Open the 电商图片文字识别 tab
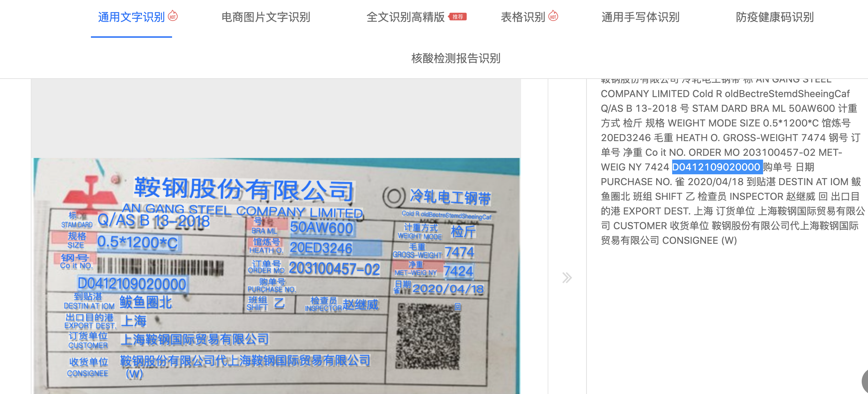 coord(266,17)
